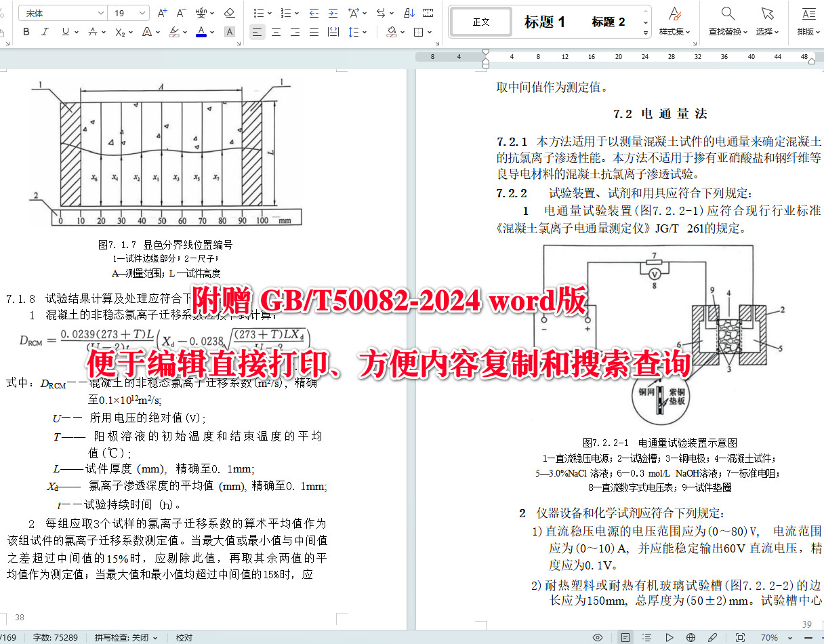
Task: Apply 标题 2 heading style
Action: [608, 22]
